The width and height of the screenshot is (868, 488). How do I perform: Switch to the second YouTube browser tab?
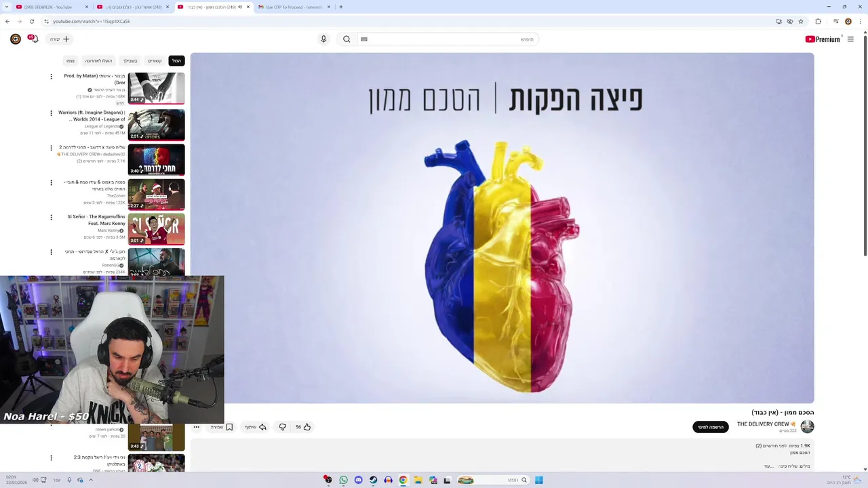click(132, 7)
